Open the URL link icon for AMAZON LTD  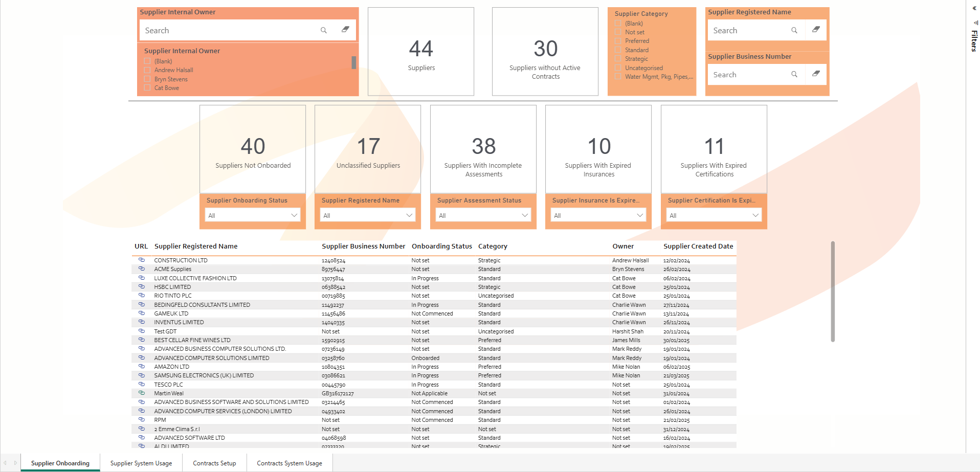[142, 366]
